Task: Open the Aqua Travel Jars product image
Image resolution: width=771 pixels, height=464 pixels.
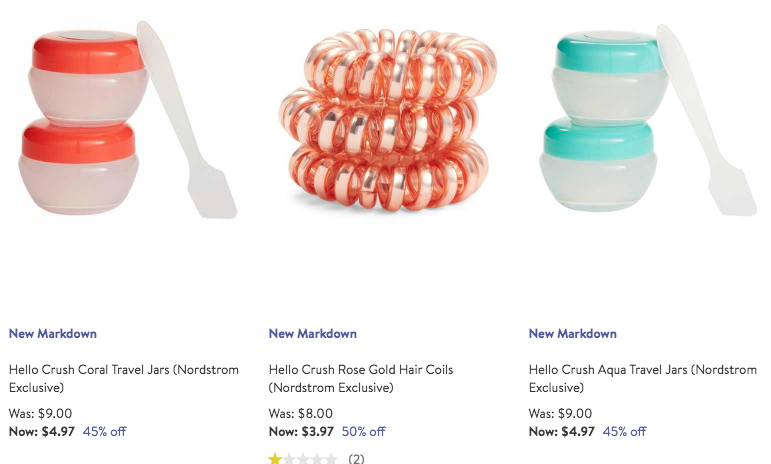Action: 648,119
